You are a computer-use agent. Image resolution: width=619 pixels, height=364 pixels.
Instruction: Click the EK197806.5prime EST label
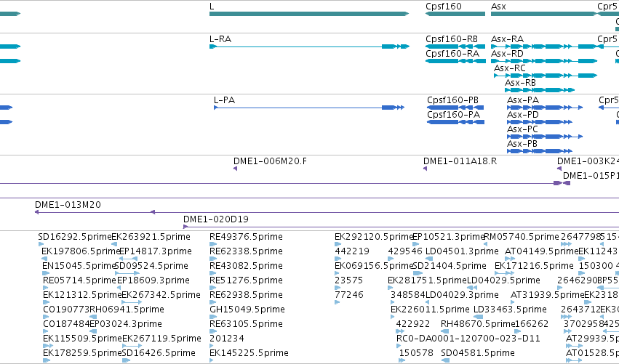[81, 251]
